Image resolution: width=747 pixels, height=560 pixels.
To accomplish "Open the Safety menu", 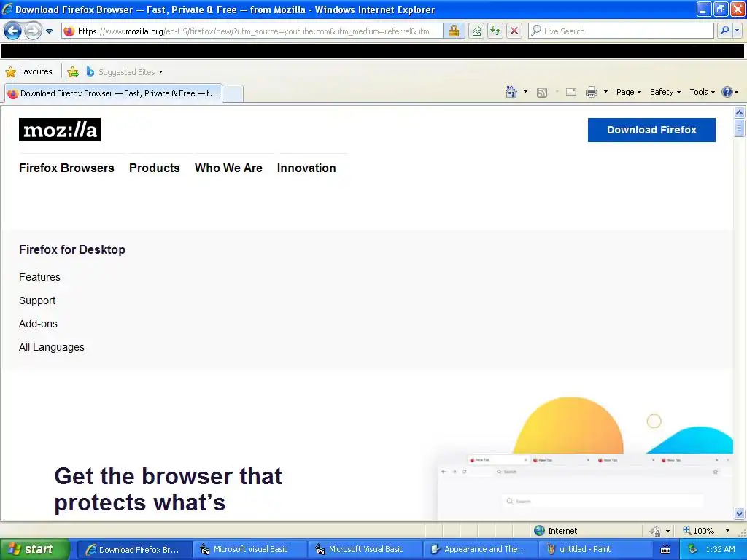I will (x=665, y=92).
